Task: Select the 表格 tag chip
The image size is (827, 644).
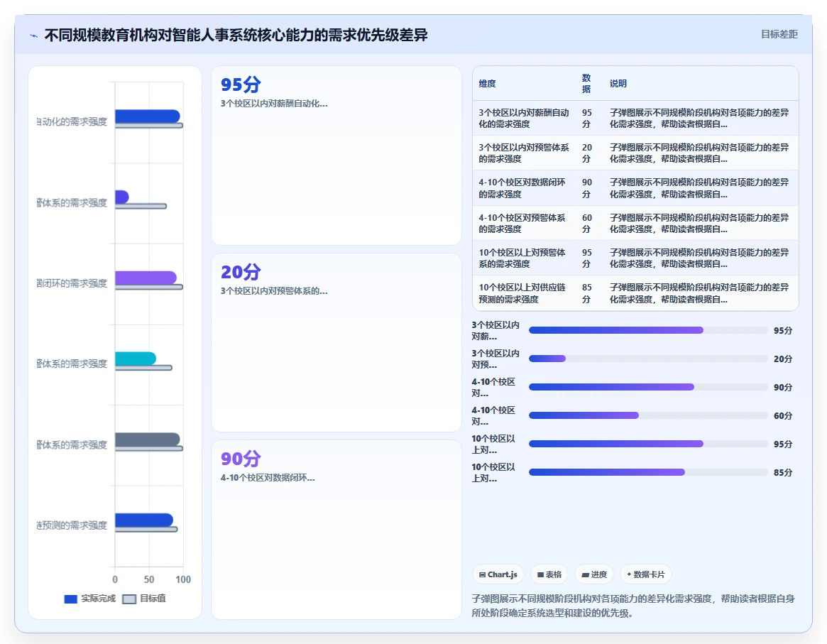Action: coord(549,574)
